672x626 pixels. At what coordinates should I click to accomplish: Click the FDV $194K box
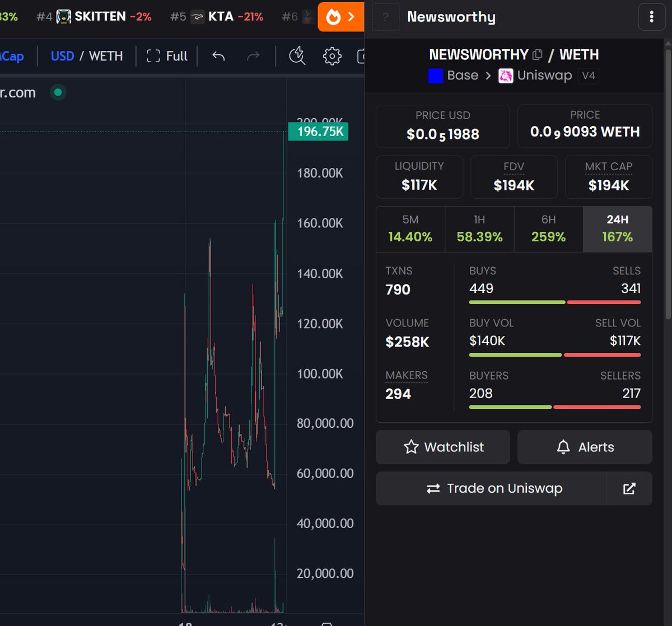tap(514, 177)
